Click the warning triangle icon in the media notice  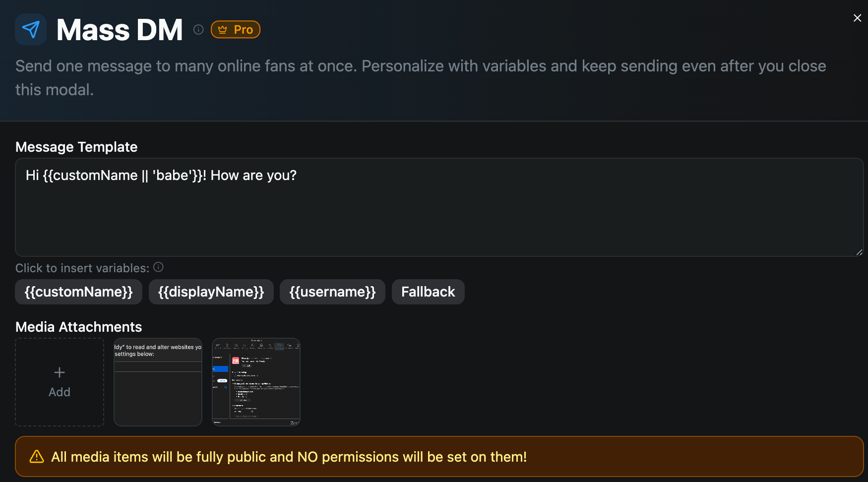click(x=37, y=457)
